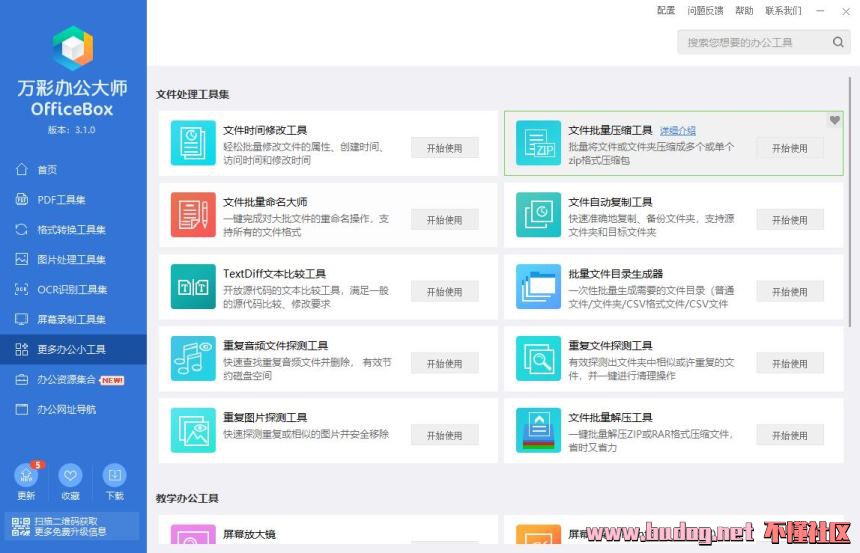
Task: Open 图片处理工具集 in sidebar
Action: pos(73,259)
